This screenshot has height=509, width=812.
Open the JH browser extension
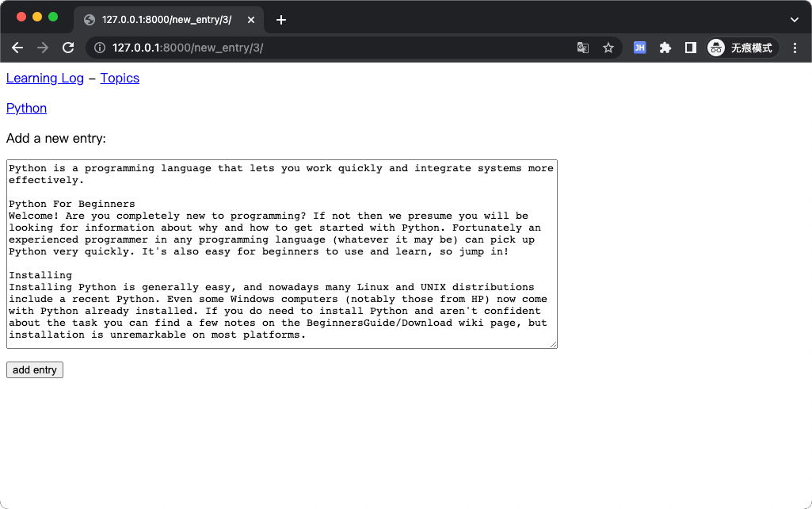click(639, 48)
